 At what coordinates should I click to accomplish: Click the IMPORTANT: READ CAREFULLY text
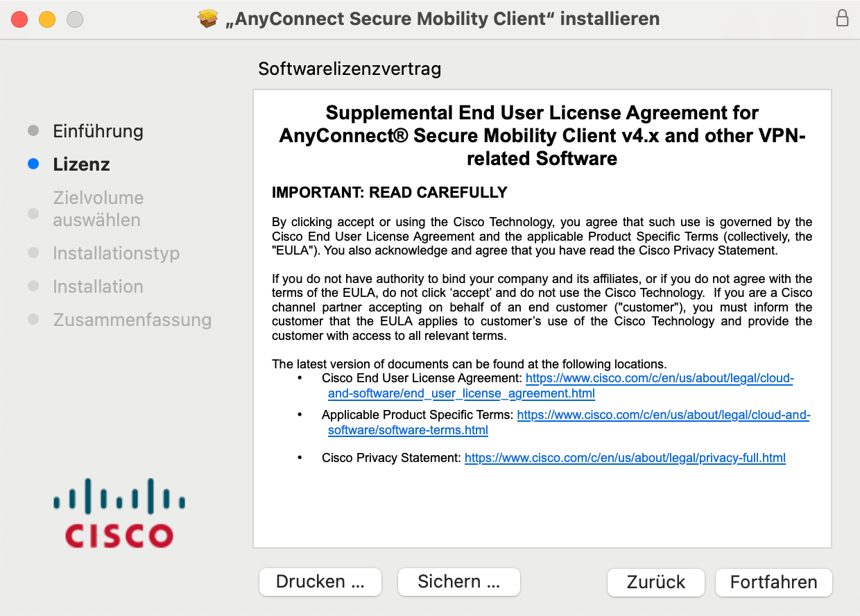point(390,192)
